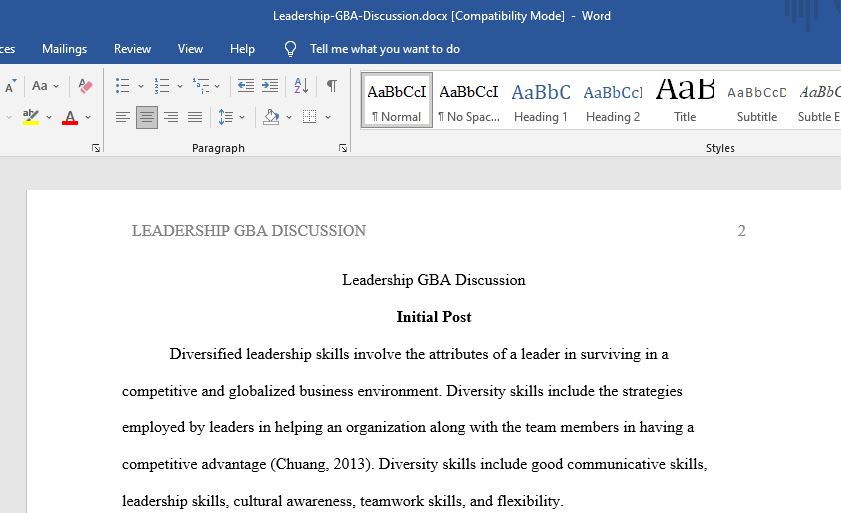
Task: Expand the numbering library dropdown arrow
Action: coord(180,86)
